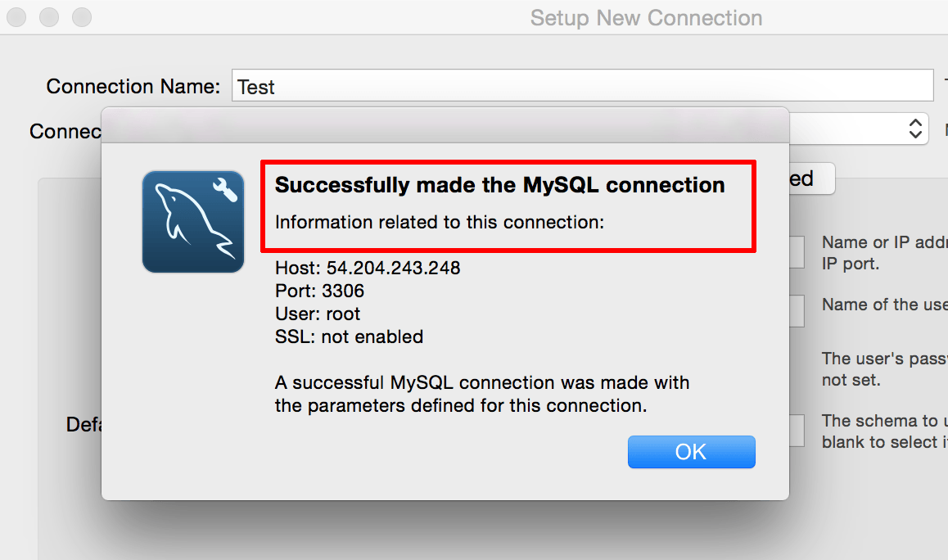The width and height of the screenshot is (948, 560).
Task: Switch to the partially hidden Advanced tab
Action: [x=812, y=178]
